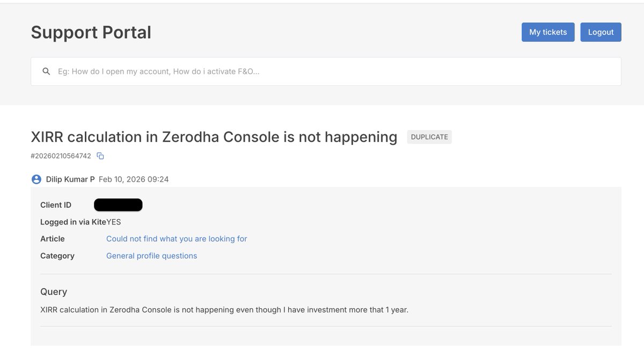Click the search magnifier icon
The width and height of the screenshot is (644, 363).
click(46, 71)
